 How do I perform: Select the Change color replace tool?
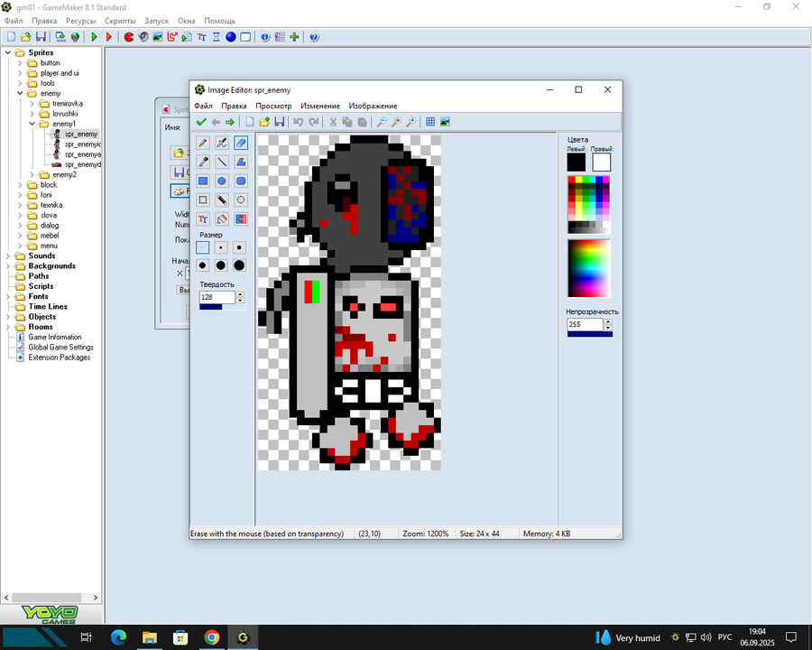[241, 218]
